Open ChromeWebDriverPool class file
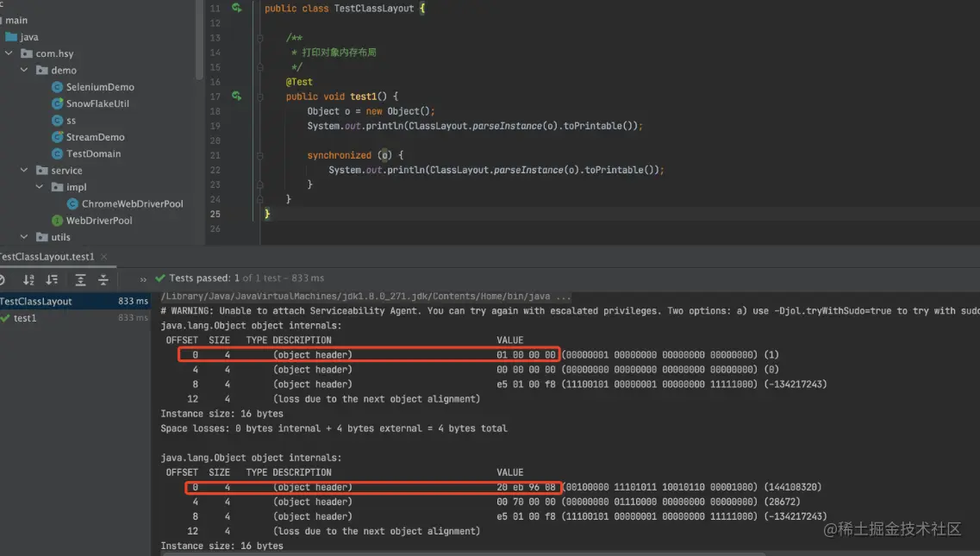Screen dimensions: 980x556 [x=133, y=204]
